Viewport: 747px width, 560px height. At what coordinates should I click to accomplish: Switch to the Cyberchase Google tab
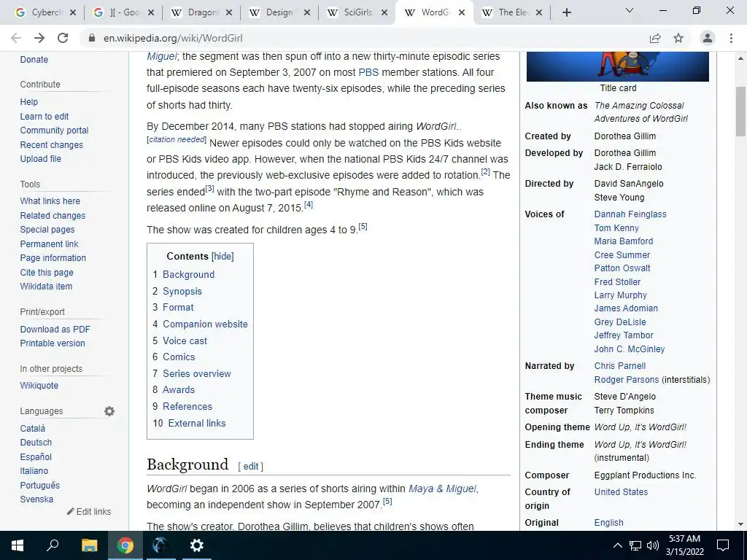tap(41, 12)
